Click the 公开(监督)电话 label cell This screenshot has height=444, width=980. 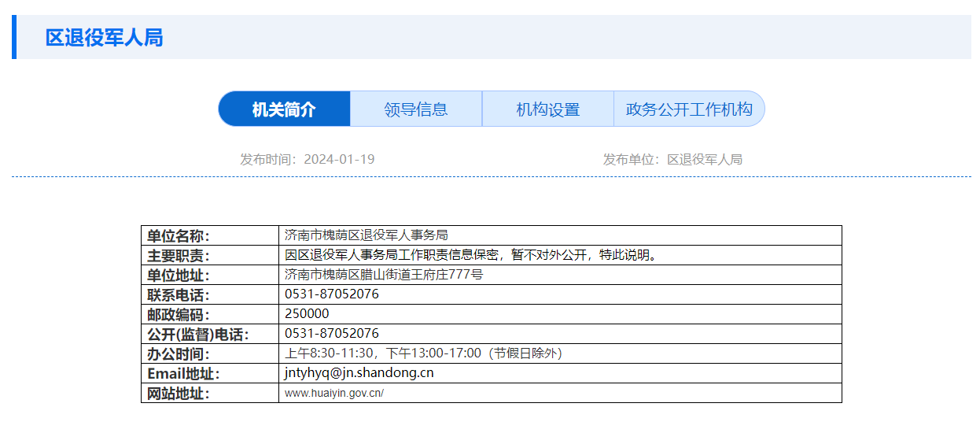click(x=210, y=334)
